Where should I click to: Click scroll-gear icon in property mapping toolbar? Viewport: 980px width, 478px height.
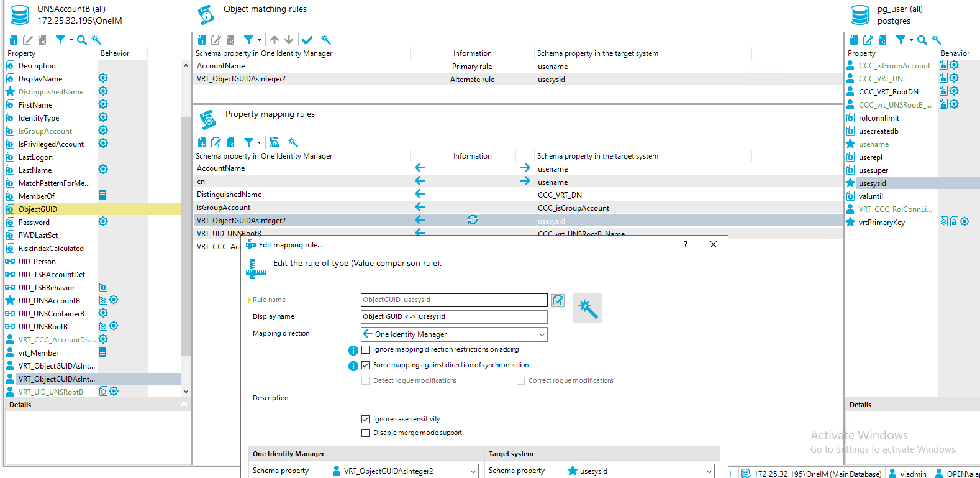point(274,142)
